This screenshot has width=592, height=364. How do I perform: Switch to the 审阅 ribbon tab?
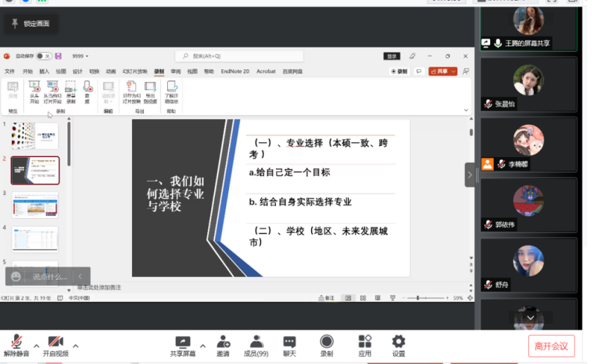click(x=175, y=72)
